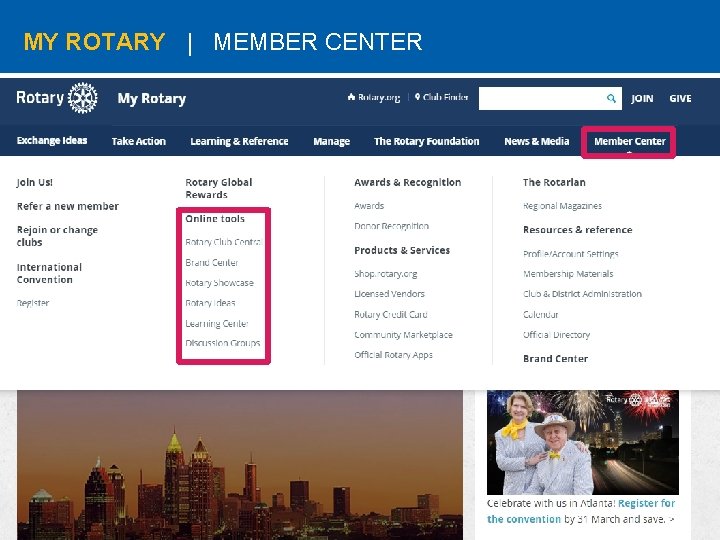This screenshot has height=540, width=720.
Task: Click The Rotarian heading
Action: pyautogui.click(x=554, y=182)
